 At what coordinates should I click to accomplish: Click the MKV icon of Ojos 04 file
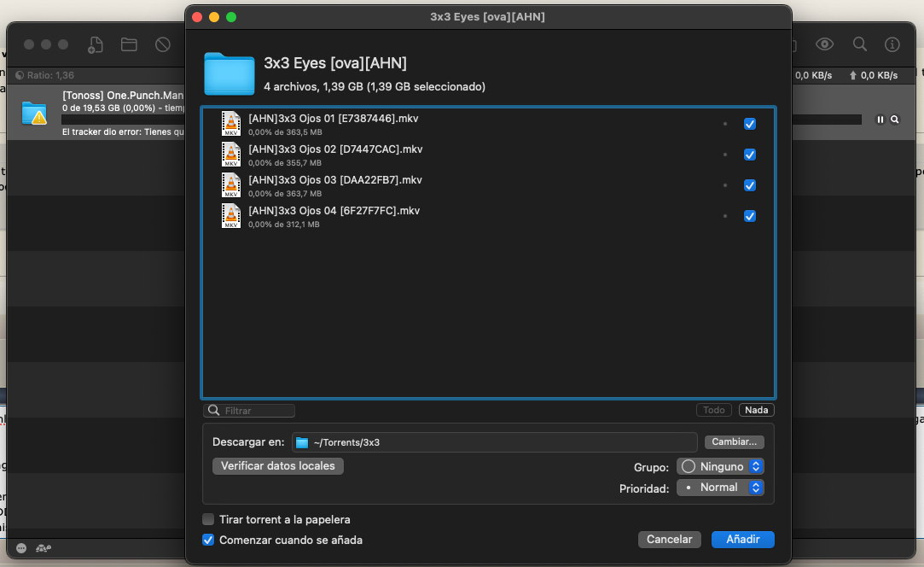231,216
